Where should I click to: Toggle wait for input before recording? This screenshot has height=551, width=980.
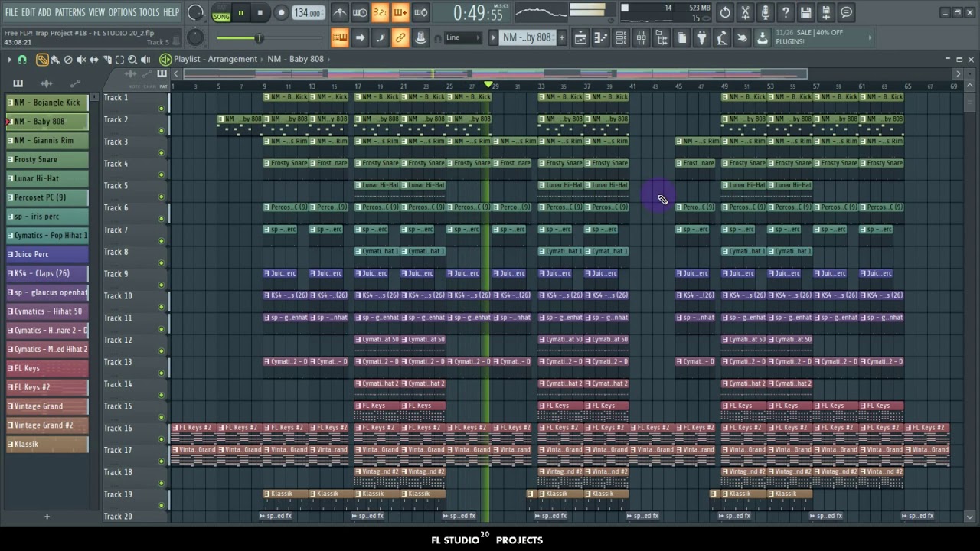pos(360,12)
